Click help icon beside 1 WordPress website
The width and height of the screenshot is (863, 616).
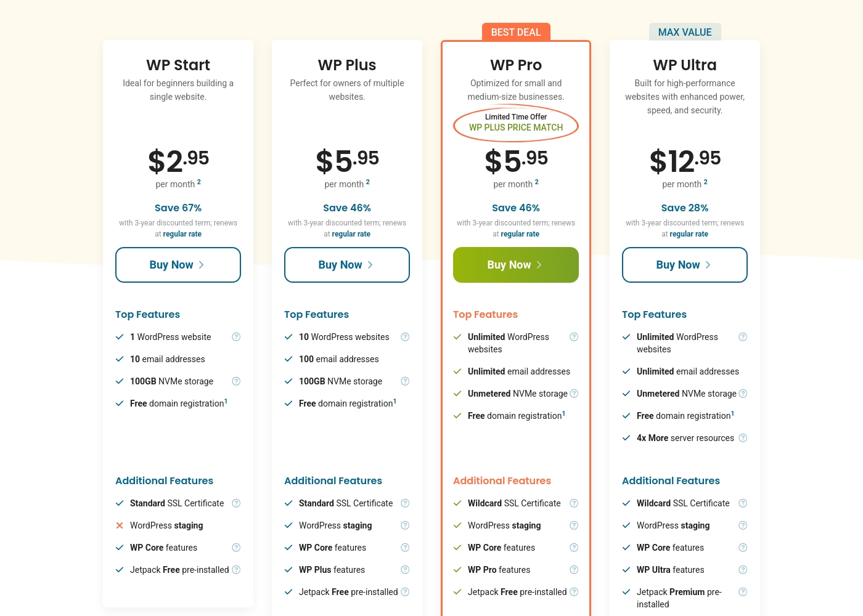(x=236, y=337)
